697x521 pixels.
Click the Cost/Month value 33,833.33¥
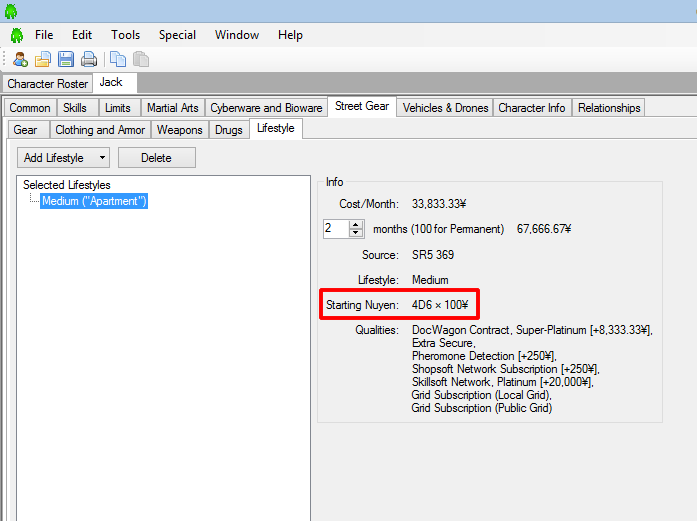(439, 204)
